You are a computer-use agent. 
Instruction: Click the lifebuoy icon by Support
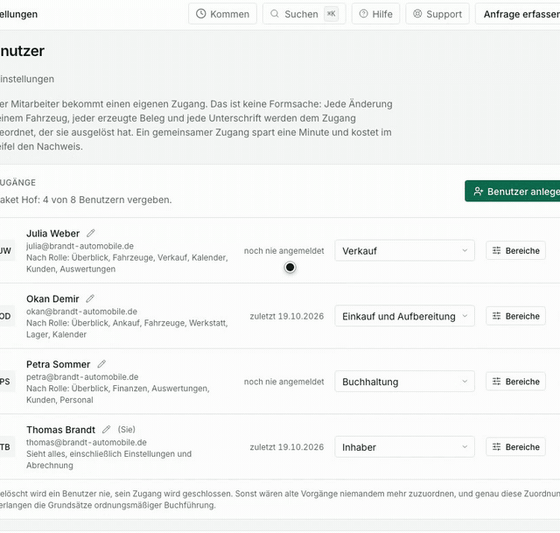tap(417, 14)
